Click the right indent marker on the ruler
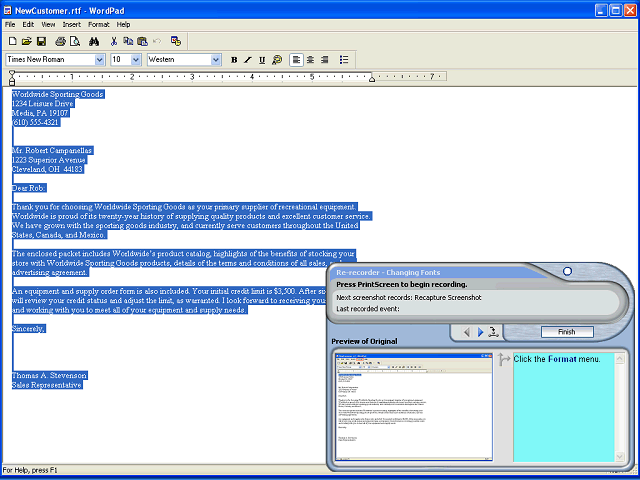Screen dimensions: 640x480 [372, 79]
